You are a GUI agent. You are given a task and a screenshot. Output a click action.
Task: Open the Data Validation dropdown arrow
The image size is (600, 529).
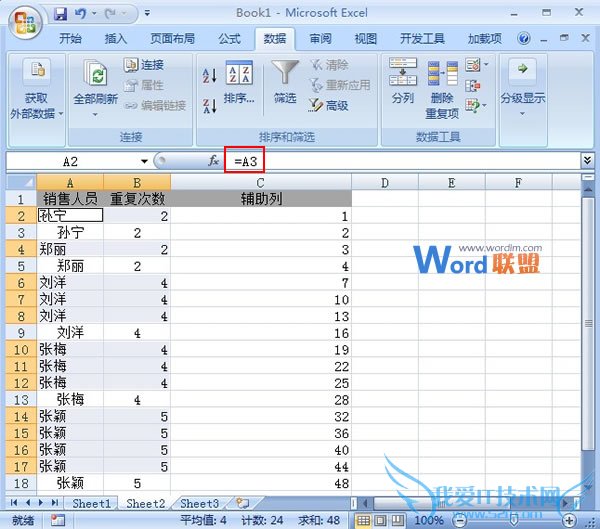coord(486,64)
